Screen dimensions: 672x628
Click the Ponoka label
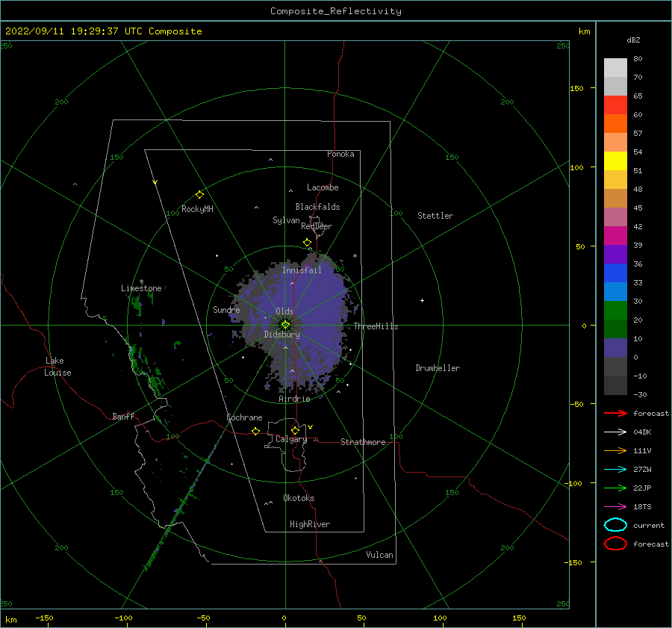pos(340,154)
